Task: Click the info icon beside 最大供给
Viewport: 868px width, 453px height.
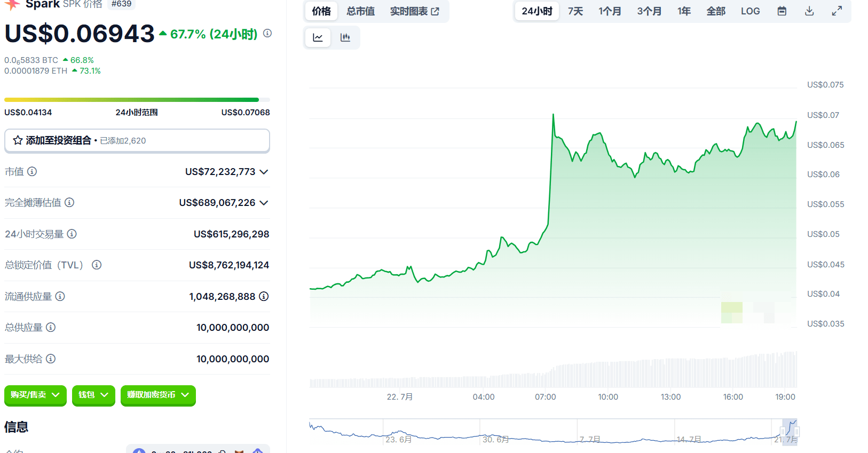Action: [x=51, y=359]
